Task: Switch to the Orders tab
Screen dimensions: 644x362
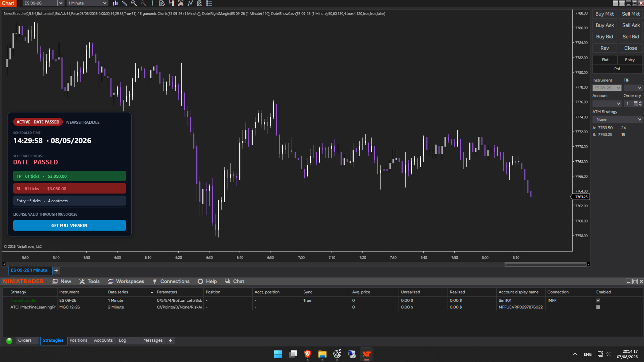Action: (25, 340)
